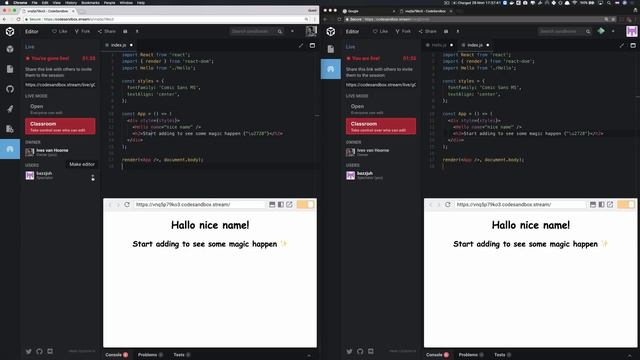This screenshot has height=360, width=640.
Task: Click the search magnifier icon in the left window
Action: pyautogui.click(x=280, y=31)
